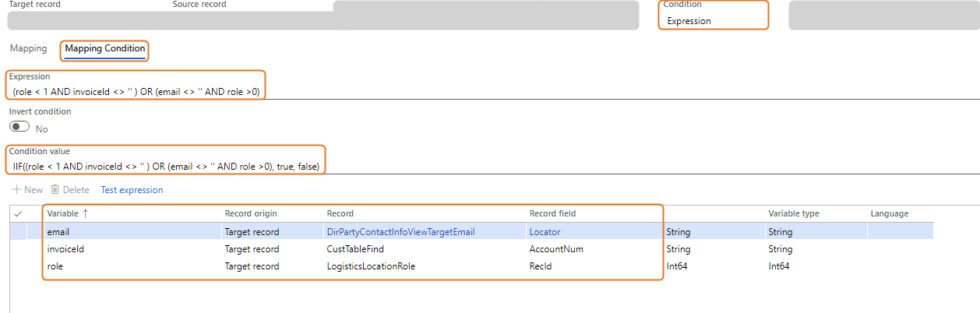Open the Mapping Condition tab
980x313 pixels.
click(104, 48)
